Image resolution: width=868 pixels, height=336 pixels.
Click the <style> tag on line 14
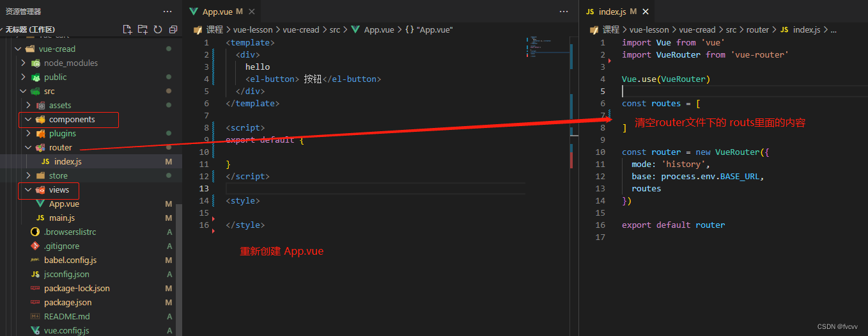243,200
